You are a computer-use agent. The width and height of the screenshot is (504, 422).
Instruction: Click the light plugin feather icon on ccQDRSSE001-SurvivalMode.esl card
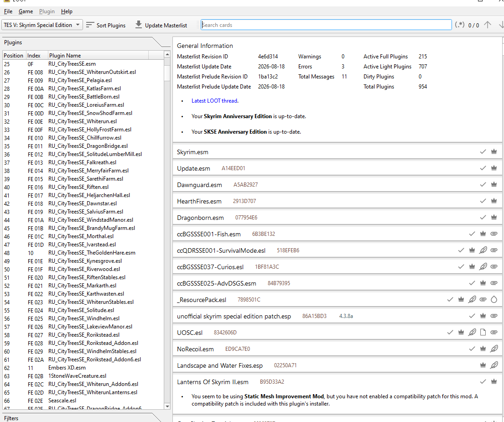(x=483, y=250)
